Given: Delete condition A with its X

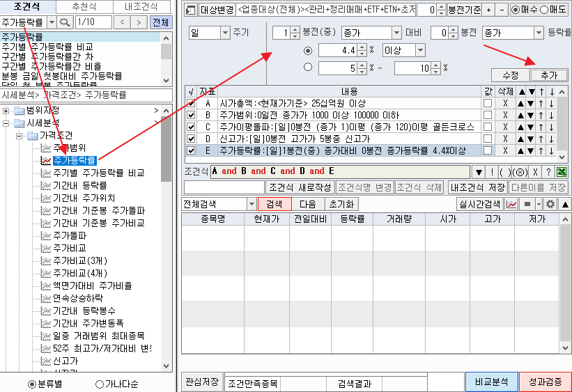Looking at the screenshot, I should point(505,104).
